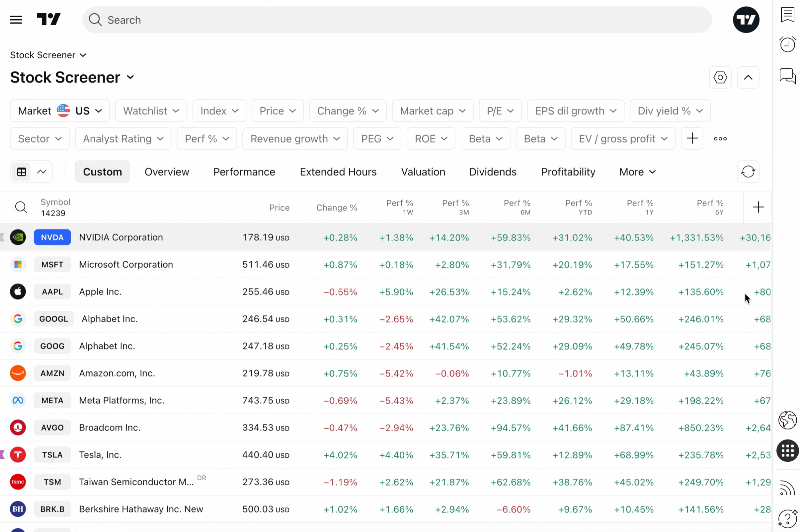Image resolution: width=800 pixels, height=532 pixels.
Task: Open the help center question icon
Action: 787,518
